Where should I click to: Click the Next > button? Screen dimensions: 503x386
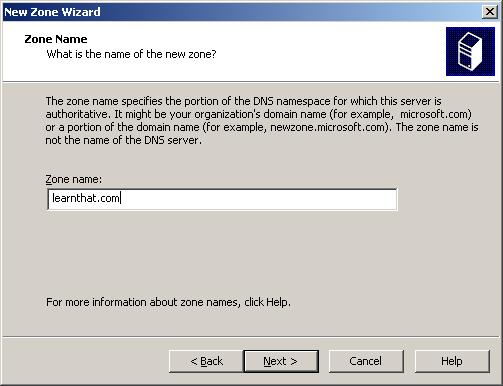click(281, 361)
